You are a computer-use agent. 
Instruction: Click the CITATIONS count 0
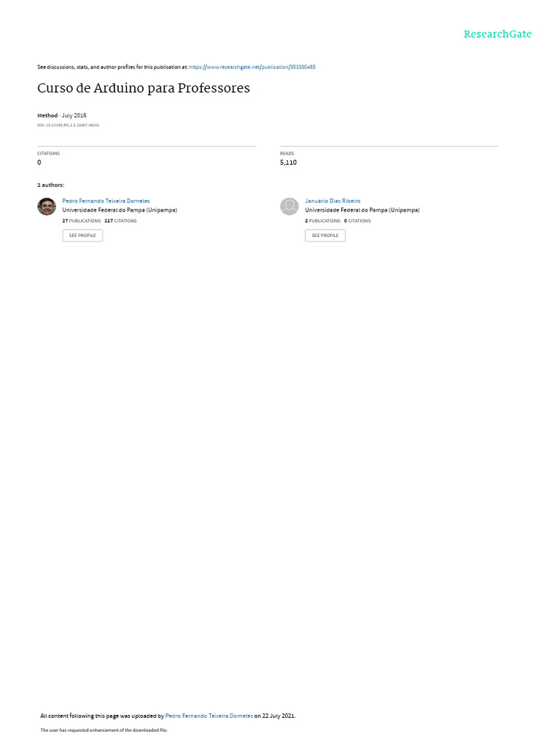click(39, 163)
